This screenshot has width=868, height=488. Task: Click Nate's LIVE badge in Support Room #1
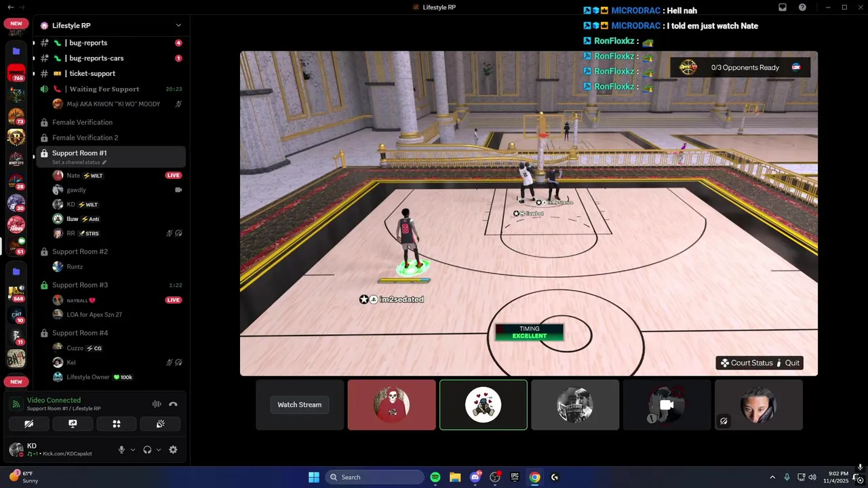pyautogui.click(x=174, y=176)
